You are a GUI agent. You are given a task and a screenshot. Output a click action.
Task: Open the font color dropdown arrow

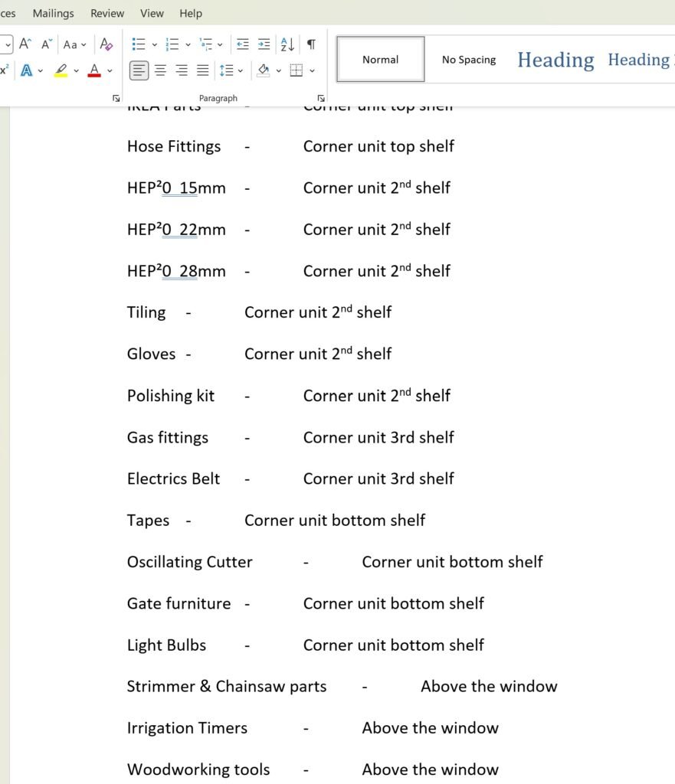(110, 70)
